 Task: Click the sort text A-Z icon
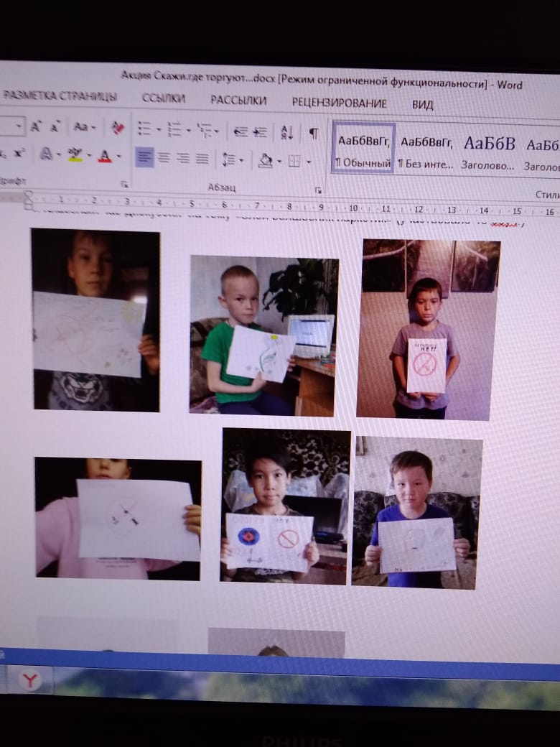[286, 131]
